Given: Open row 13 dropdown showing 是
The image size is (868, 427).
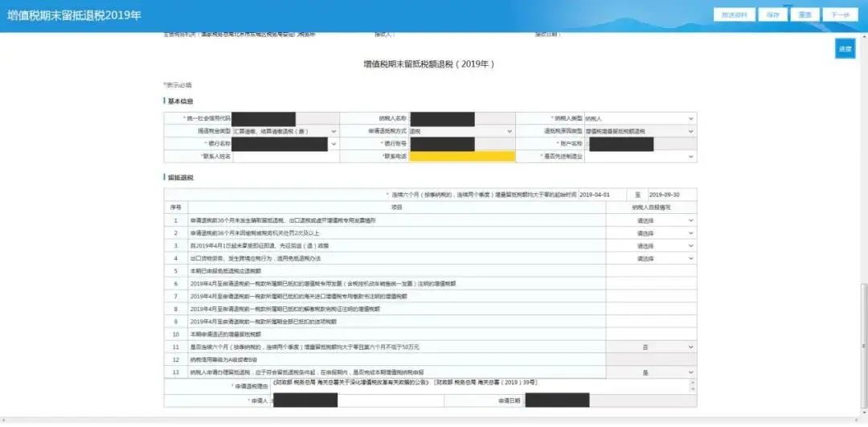Looking at the screenshot, I should (652, 373).
